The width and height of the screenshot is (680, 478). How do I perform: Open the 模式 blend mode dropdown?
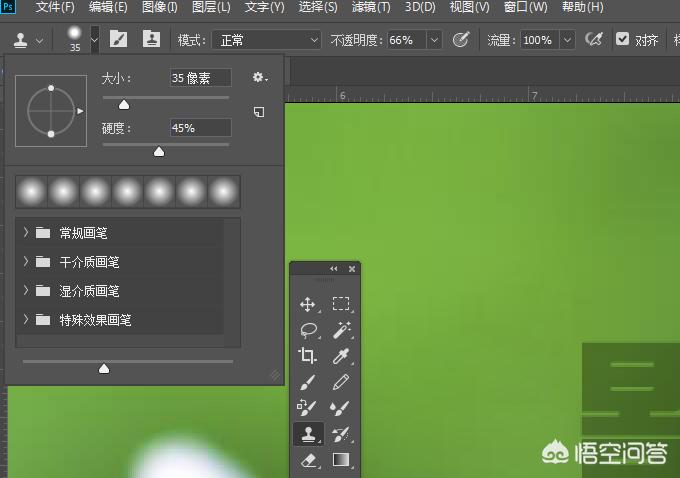[264, 40]
